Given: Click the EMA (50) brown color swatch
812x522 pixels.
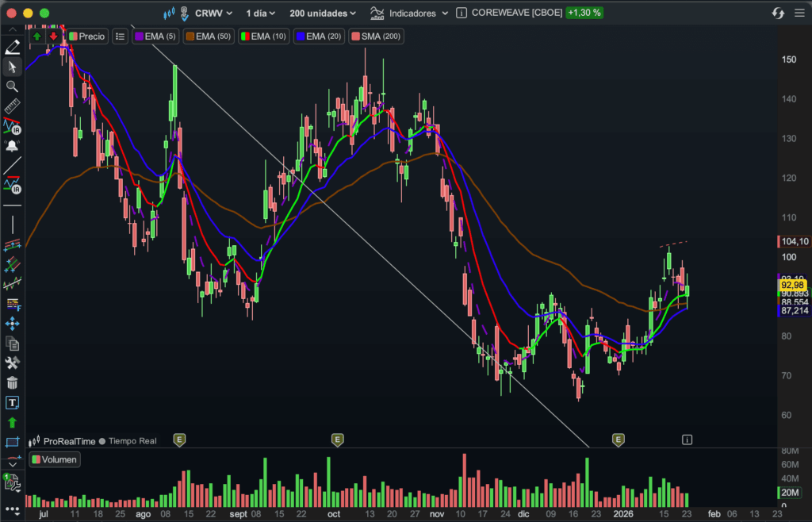Looking at the screenshot, I should pos(191,36).
